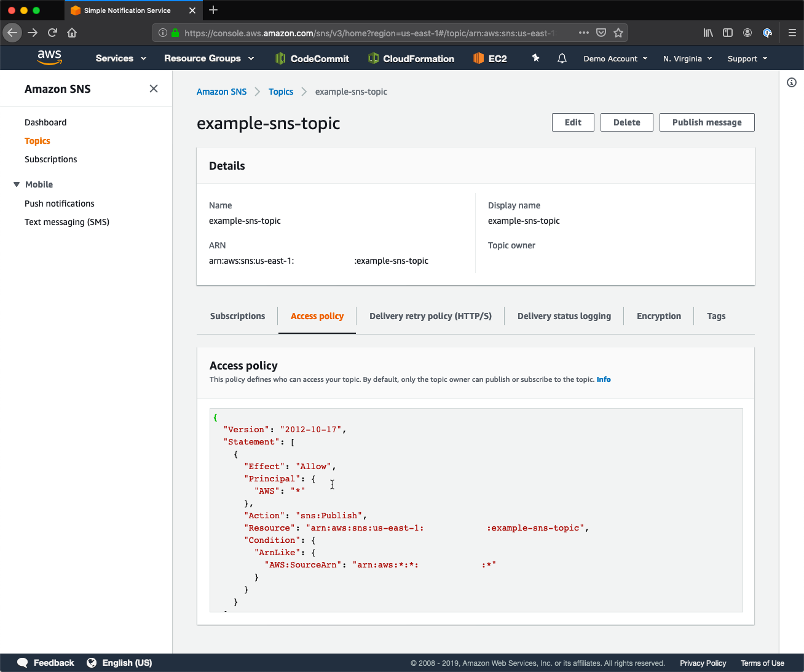
Task: Click the AWS logo home icon
Action: pyautogui.click(x=49, y=58)
